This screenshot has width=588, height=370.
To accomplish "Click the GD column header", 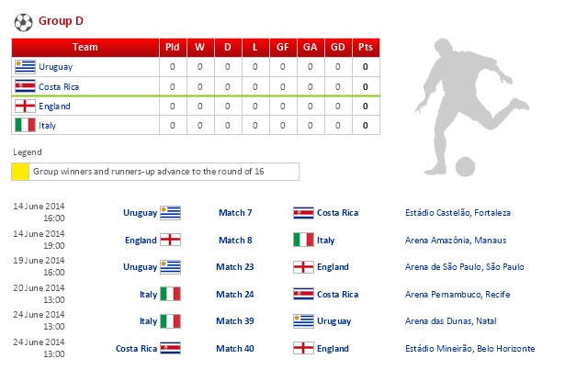I will (x=338, y=48).
